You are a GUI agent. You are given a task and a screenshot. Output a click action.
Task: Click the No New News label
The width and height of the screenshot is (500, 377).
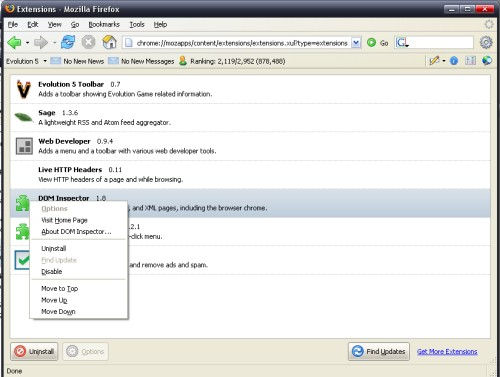tap(84, 61)
